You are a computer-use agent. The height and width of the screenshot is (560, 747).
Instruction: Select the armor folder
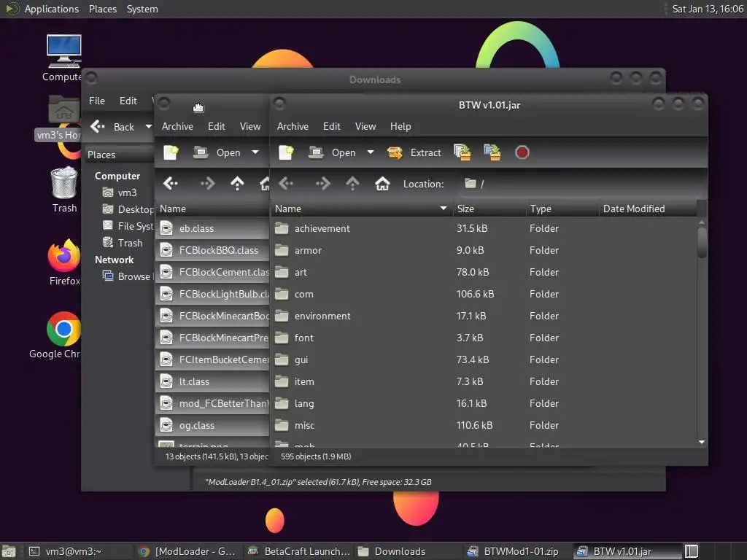484,251
